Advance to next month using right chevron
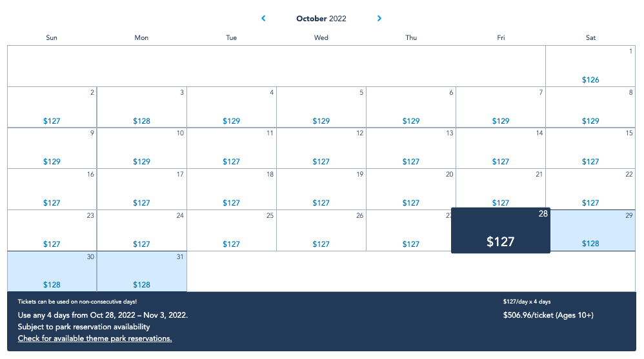The image size is (644, 359). 379,19
